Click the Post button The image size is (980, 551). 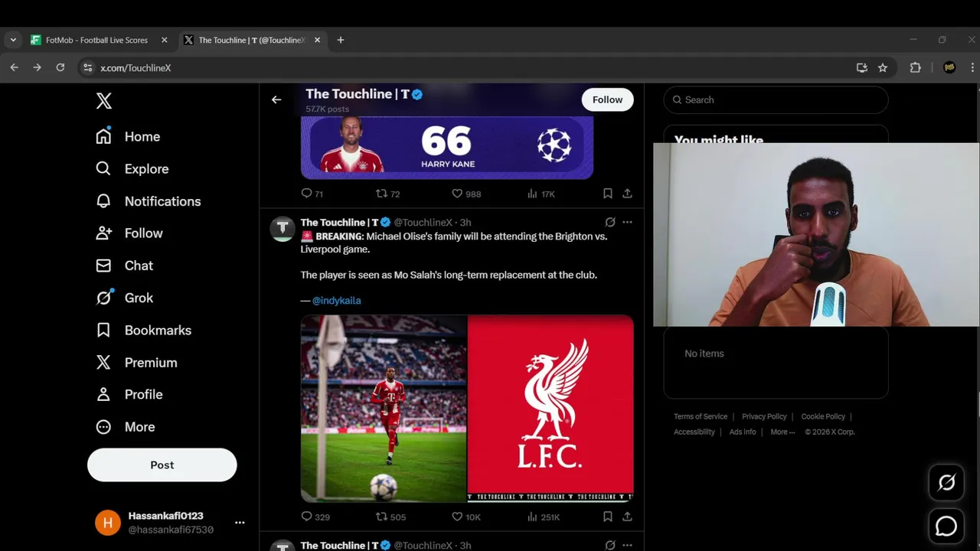point(162,465)
